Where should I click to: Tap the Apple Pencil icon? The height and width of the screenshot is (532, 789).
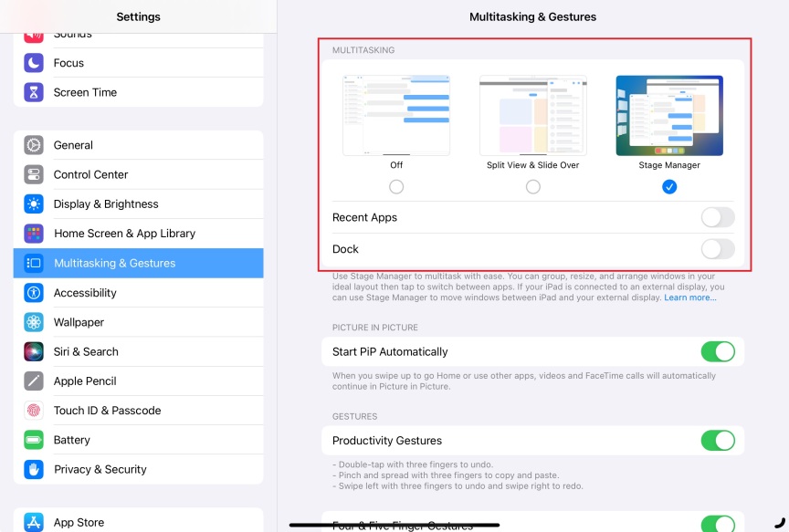point(34,381)
